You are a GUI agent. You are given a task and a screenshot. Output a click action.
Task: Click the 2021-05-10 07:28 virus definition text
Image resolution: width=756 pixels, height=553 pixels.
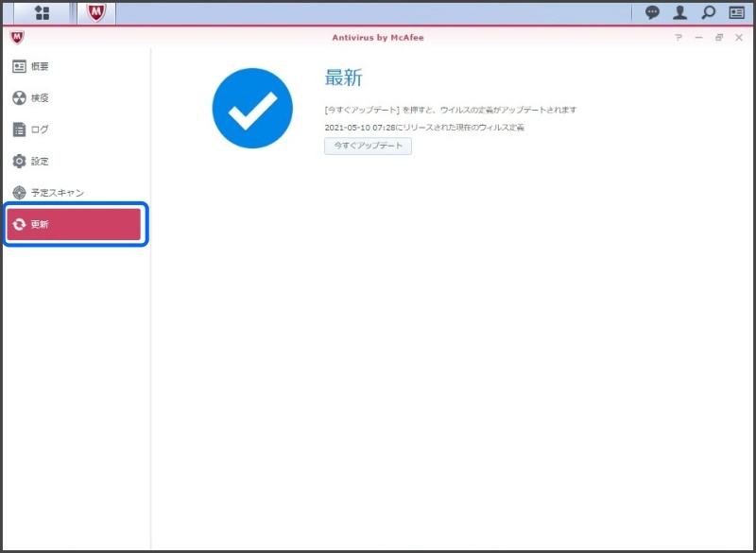point(424,128)
